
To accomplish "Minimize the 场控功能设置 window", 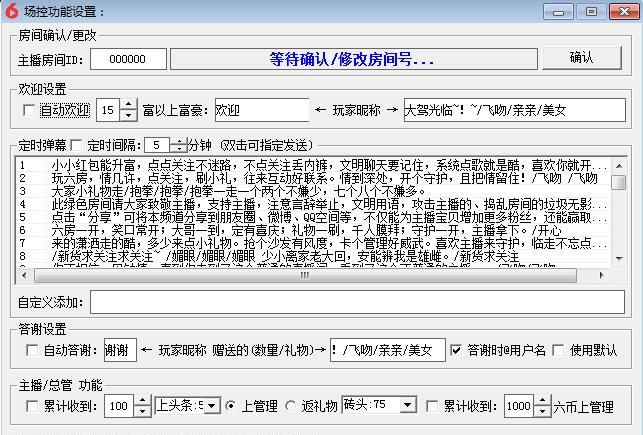I will [x=558, y=11].
